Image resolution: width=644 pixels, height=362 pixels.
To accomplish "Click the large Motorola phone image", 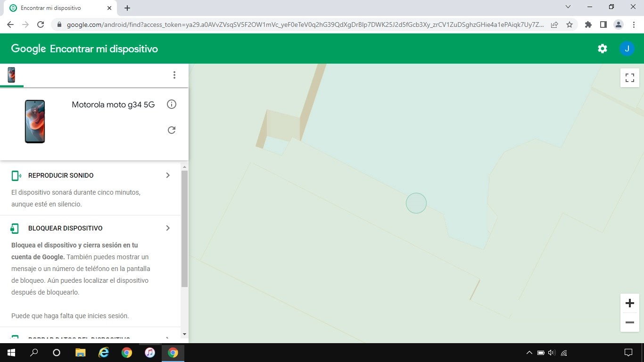I will [x=35, y=122].
